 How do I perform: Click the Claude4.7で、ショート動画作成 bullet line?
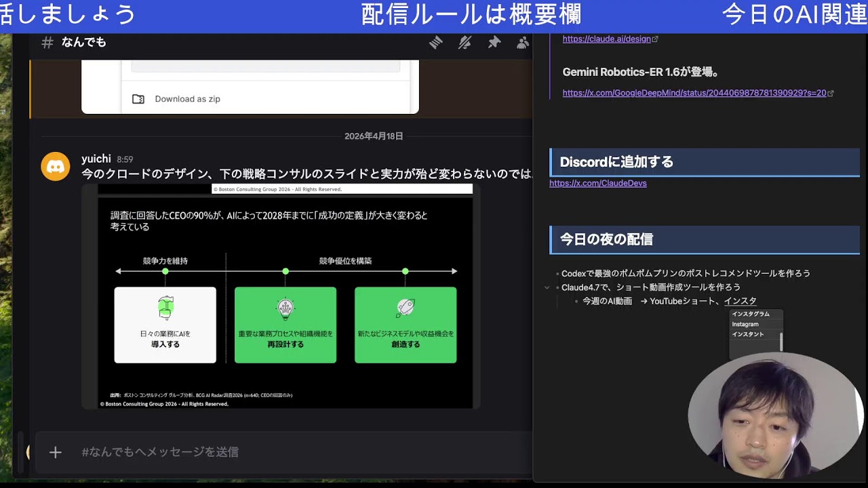click(x=651, y=287)
